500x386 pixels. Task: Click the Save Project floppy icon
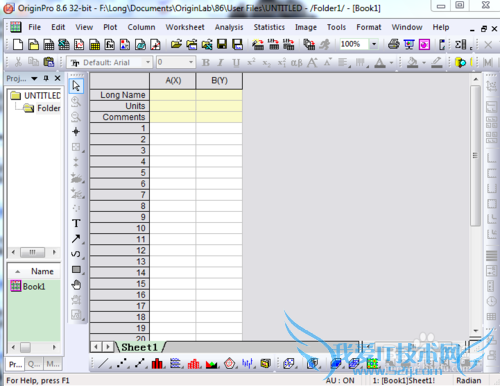click(x=222, y=44)
